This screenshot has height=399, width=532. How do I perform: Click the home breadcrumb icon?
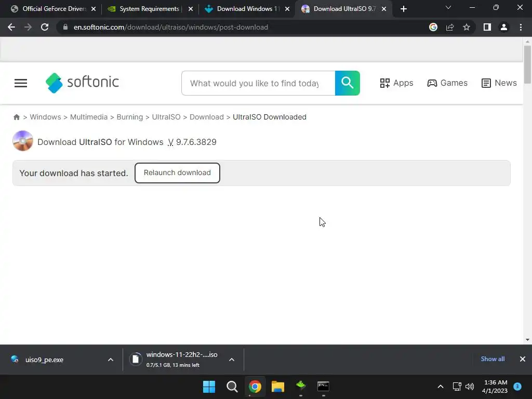pyautogui.click(x=16, y=117)
